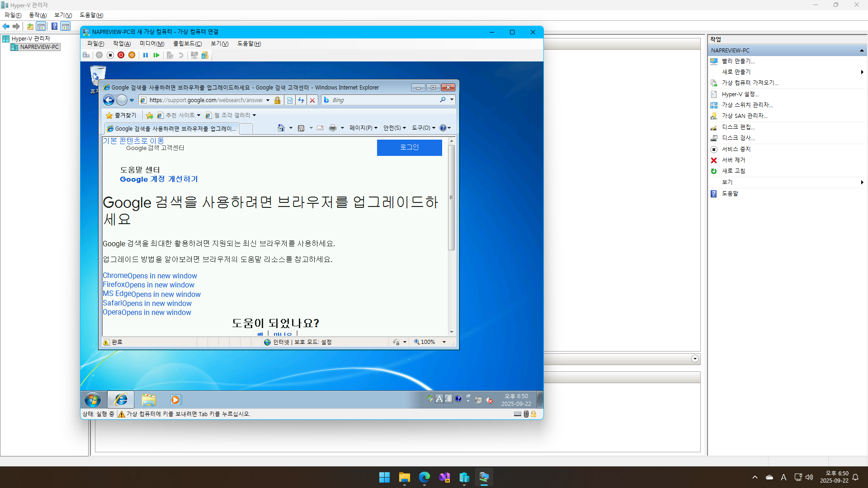This screenshot has height=488, width=868.
Task: Follow the ChromeOpens in new window link
Action: 150,276
